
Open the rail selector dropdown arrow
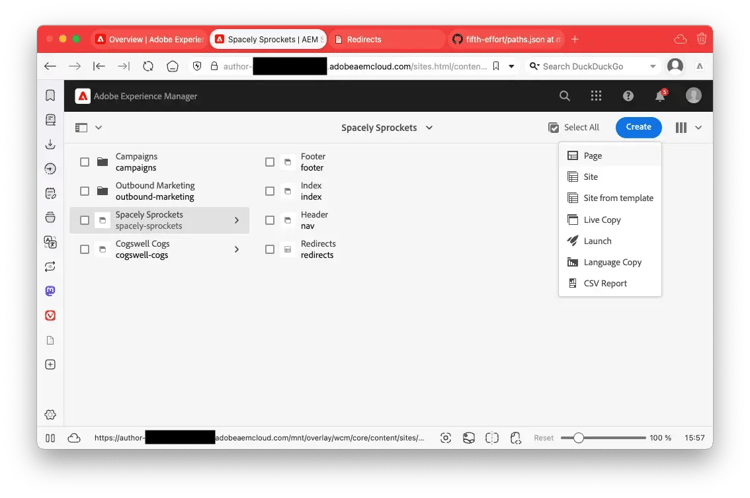point(99,128)
